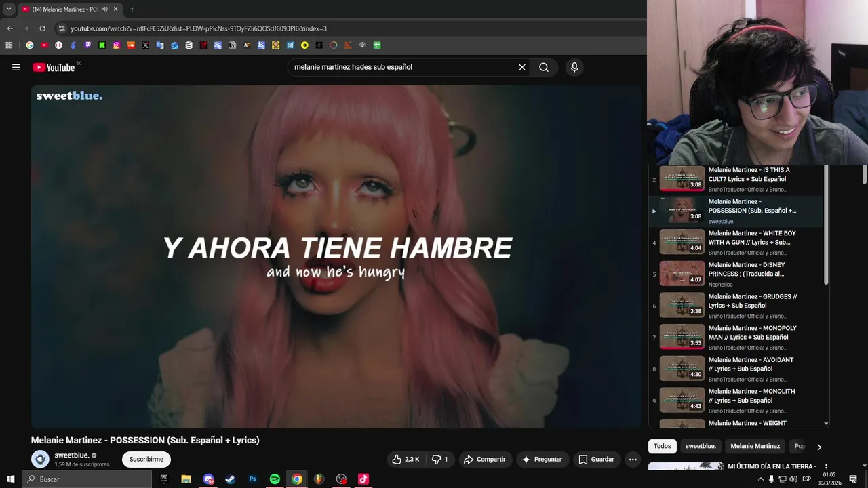Open the notification center icon
The height and width of the screenshot is (488, 868).
tap(853, 479)
